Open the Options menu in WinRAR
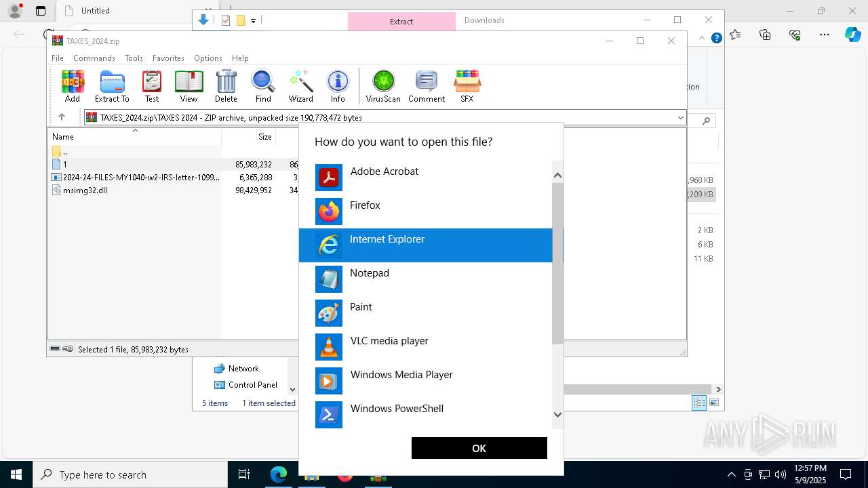The width and height of the screenshot is (868, 488). [x=208, y=58]
